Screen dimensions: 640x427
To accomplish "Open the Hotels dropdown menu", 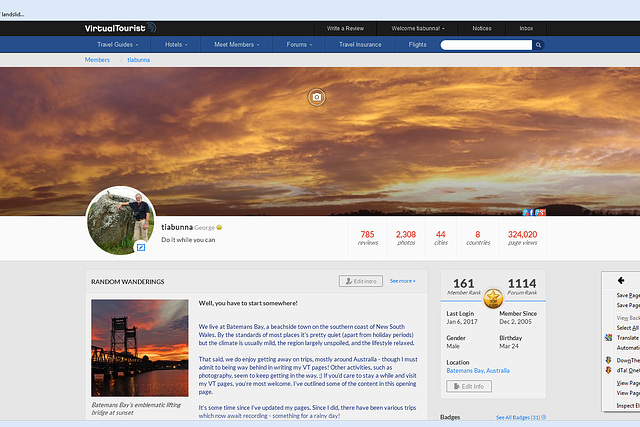I will pos(176,44).
